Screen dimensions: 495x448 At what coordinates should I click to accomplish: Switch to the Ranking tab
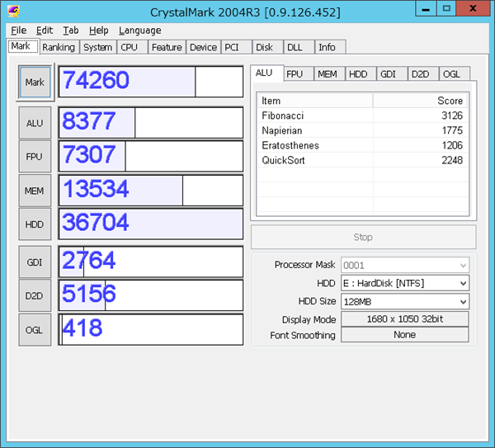click(x=59, y=47)
